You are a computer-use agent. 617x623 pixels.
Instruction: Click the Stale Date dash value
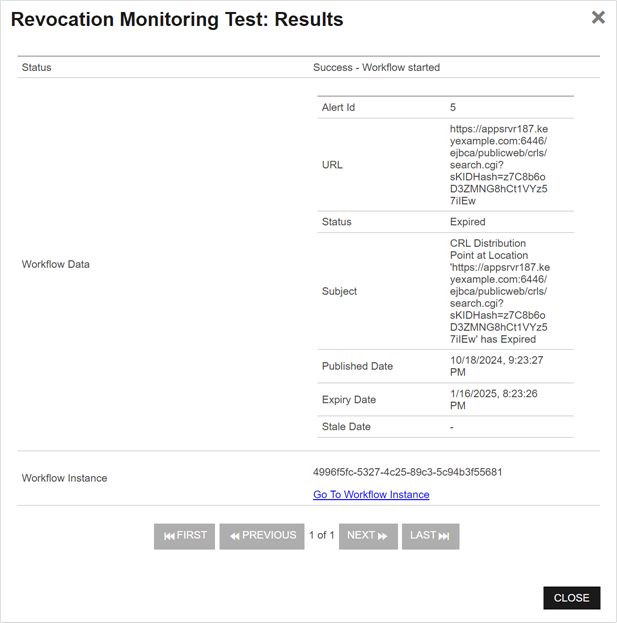[452, 427]
